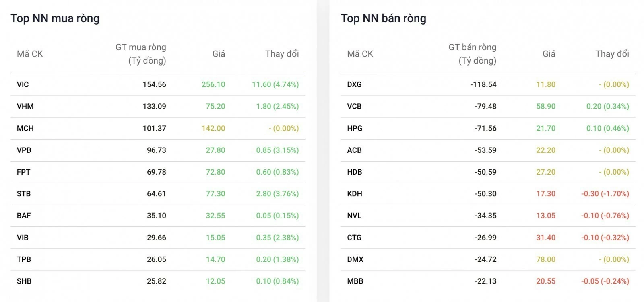Click ACB net sell value -53.59

485,150
